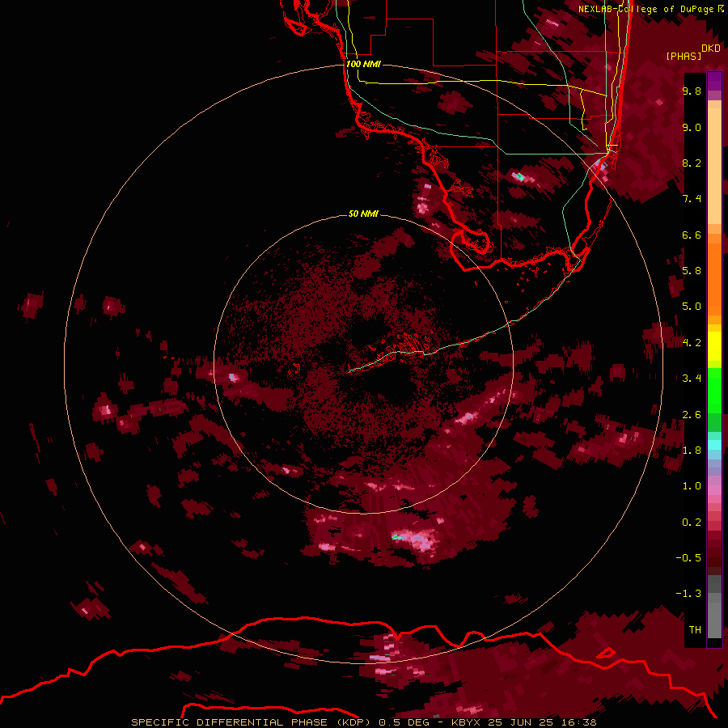Click the 3.4 scale value
728x728 pixels.
click(692, 379)
